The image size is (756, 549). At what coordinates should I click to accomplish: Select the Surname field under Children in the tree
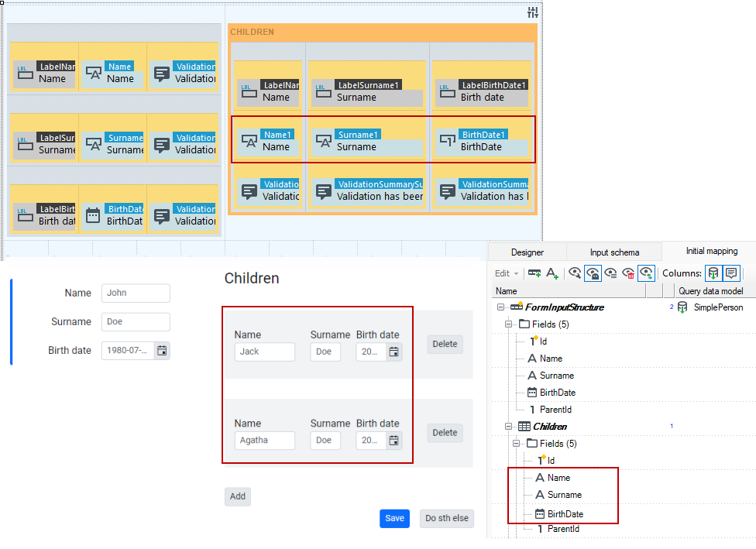558,495
